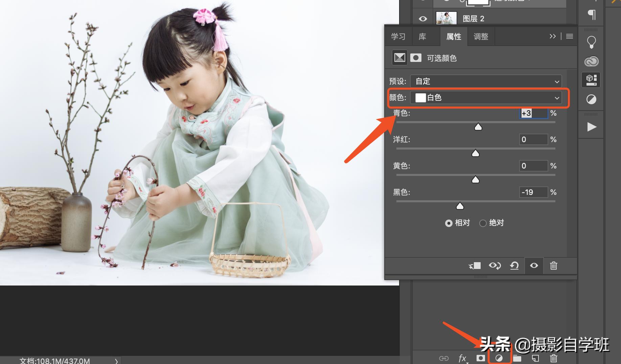The height and width of the screenshot is (364, 621).
Task: Click the clip to layer icon
Action: [475, 266]
